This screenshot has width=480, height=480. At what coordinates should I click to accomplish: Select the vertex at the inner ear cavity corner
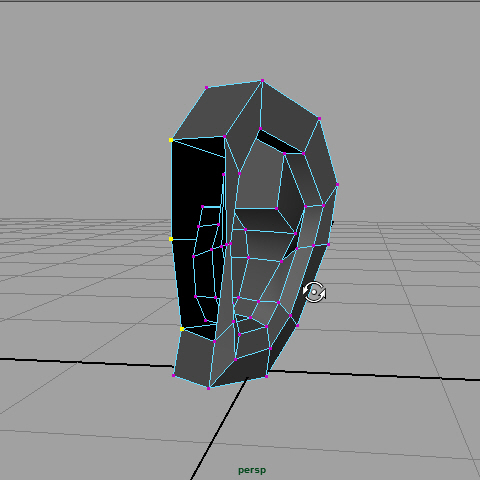click(276, 209)
